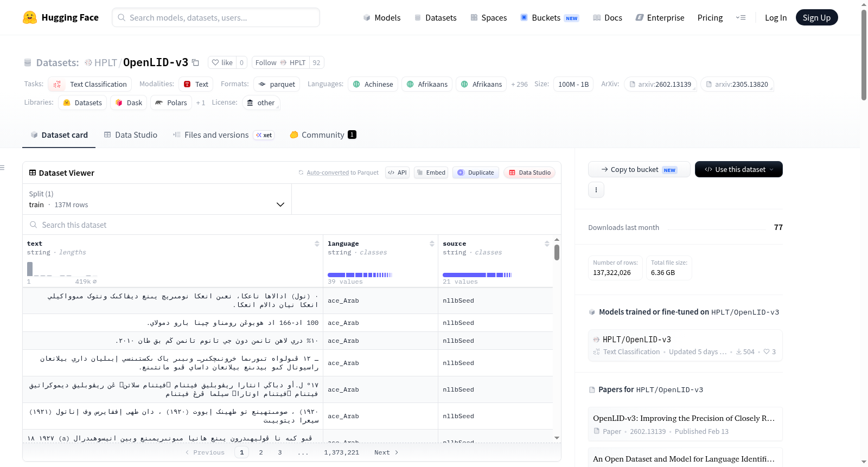Open the 'other' license tag
This screenshot has height=467, width=868.
pyautogui.click(x=261, y=103)
